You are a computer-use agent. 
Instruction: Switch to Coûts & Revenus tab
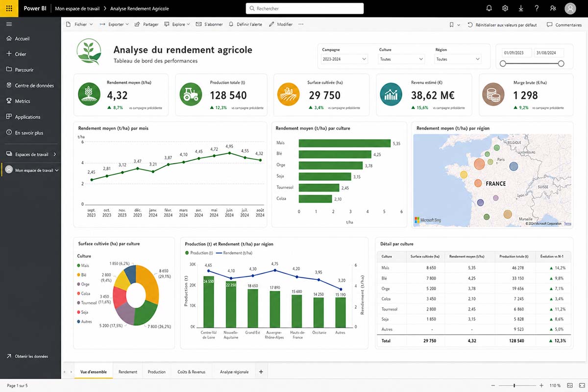(x=192, y=372)
